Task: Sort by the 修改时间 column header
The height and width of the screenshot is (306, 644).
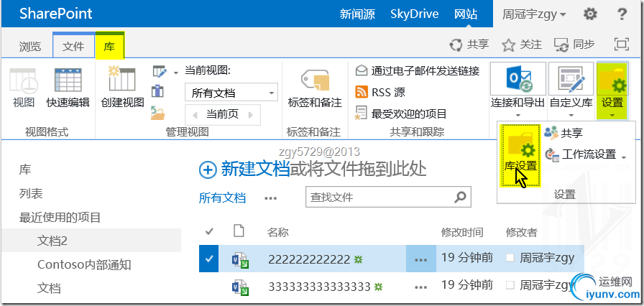Action: (x=462, y=232)
